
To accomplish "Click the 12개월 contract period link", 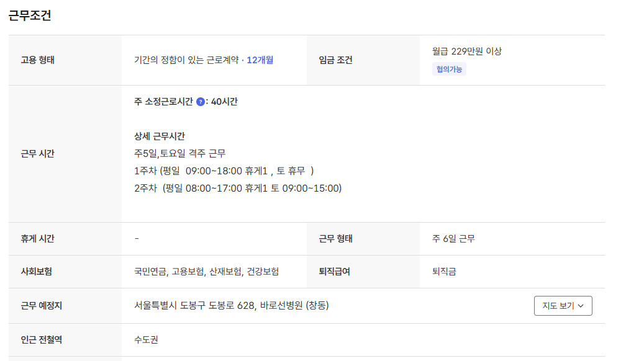I will tap(260, 60).
